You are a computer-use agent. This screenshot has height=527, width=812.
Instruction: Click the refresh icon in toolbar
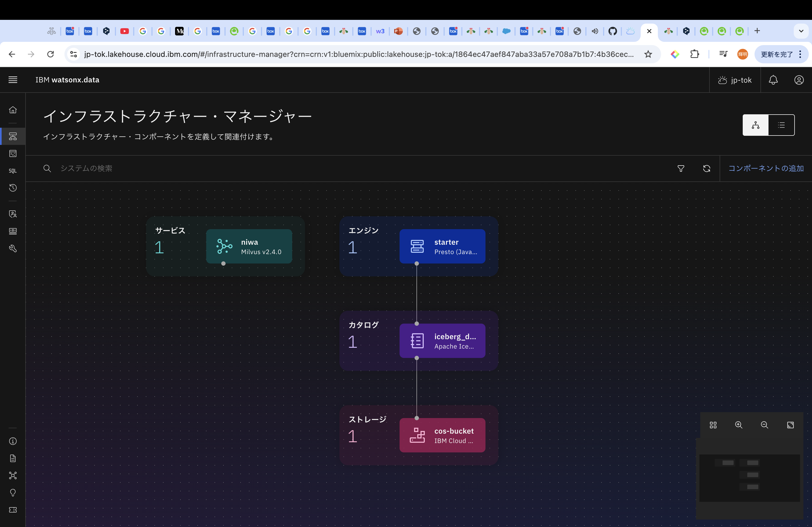coord(706,169)
